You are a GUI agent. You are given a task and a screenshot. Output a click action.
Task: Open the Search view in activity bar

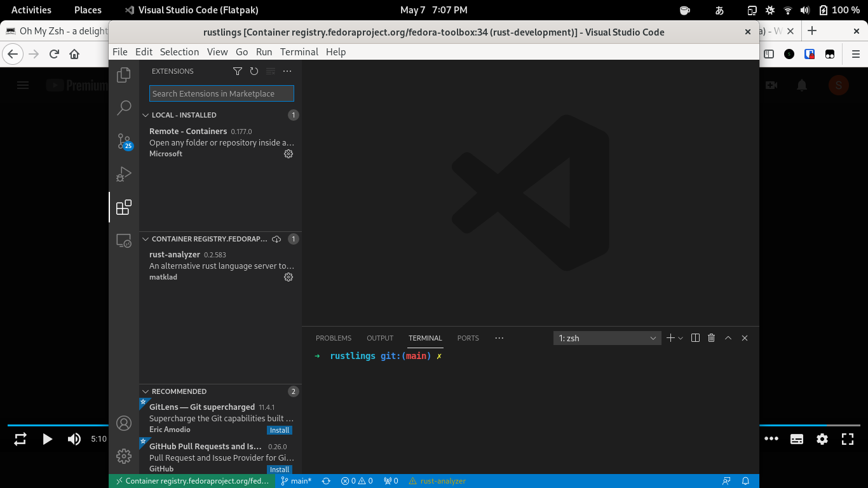pos(124,108)
